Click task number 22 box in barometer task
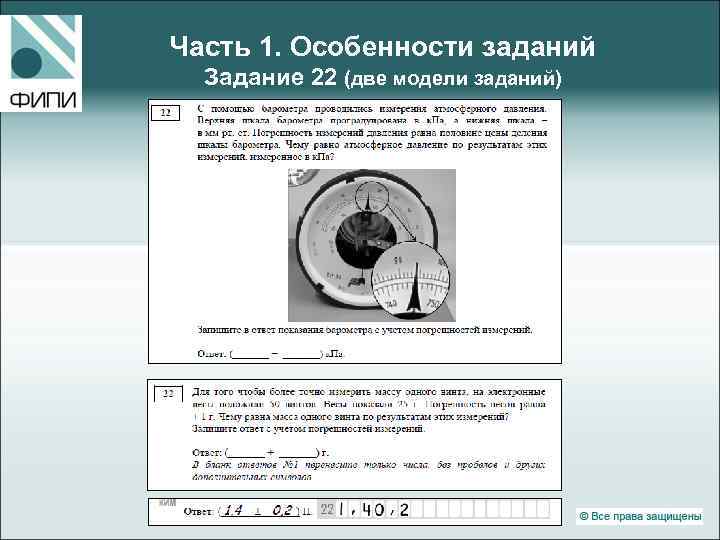 165,112
